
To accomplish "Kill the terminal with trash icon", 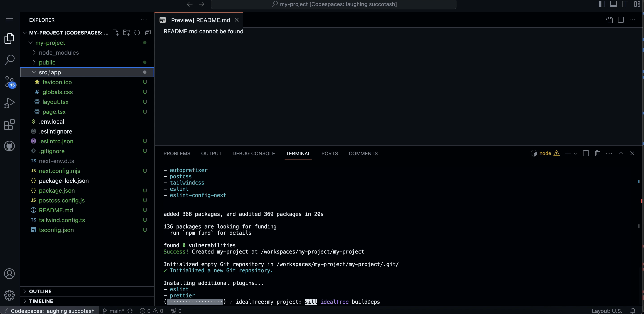I will [x=597, y=153].
